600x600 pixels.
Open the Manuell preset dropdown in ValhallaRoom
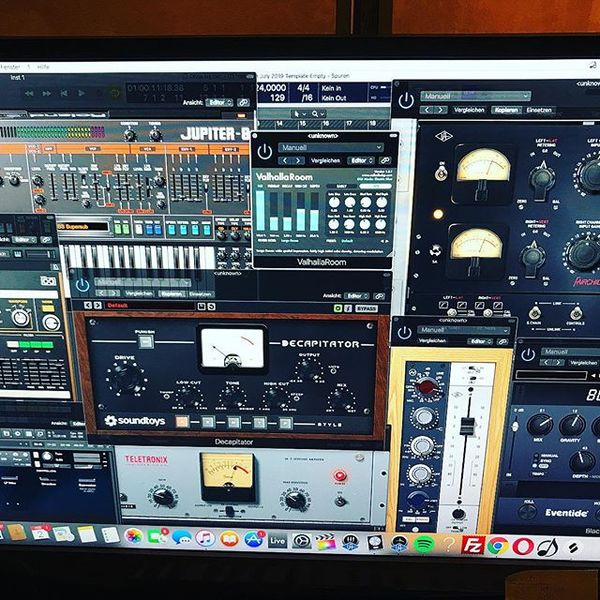pos(330,147)
